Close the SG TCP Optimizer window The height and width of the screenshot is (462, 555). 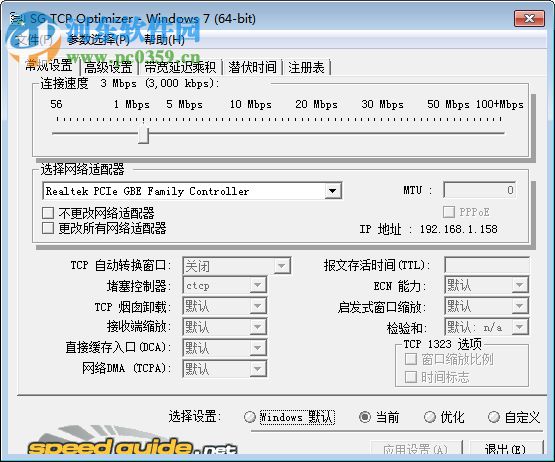click(x=529, y=18)
